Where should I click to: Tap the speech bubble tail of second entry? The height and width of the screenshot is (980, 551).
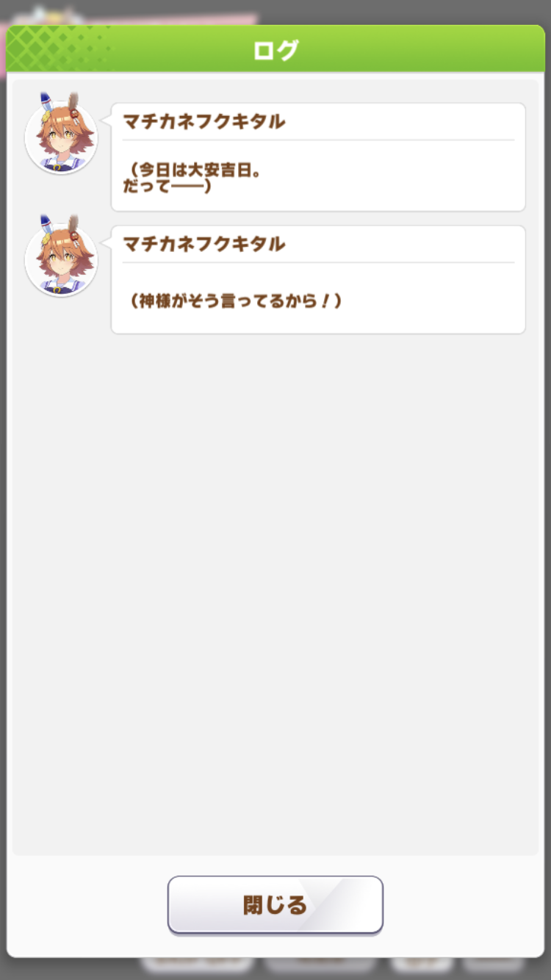point(106,239)
